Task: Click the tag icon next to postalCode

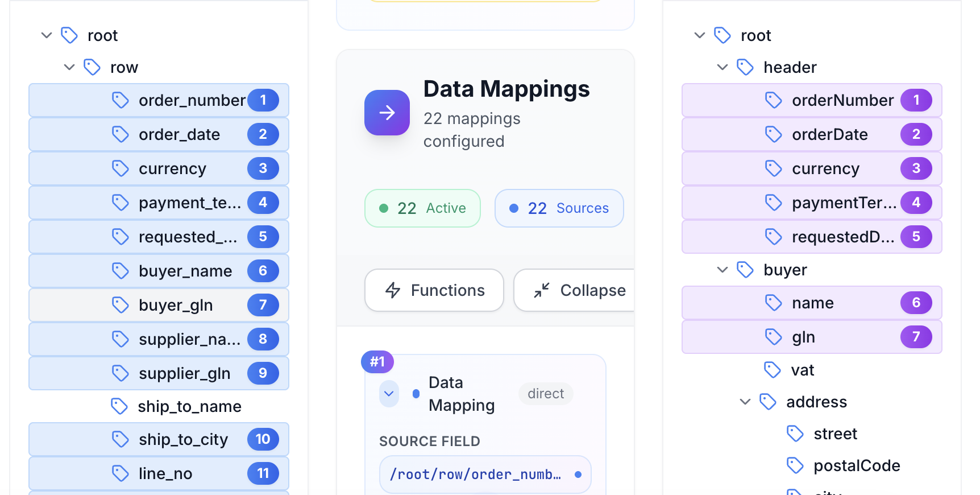Action: tap(795, 465)
